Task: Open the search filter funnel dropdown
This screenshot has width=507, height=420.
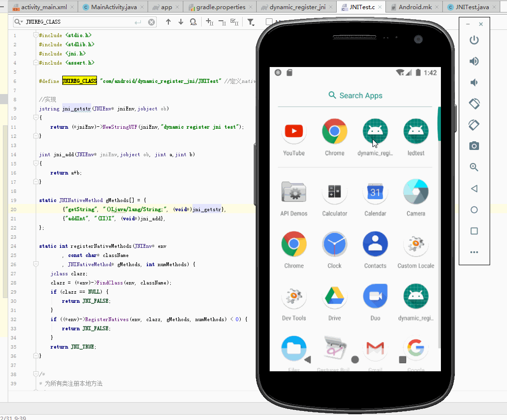Action: pos(251,22)
